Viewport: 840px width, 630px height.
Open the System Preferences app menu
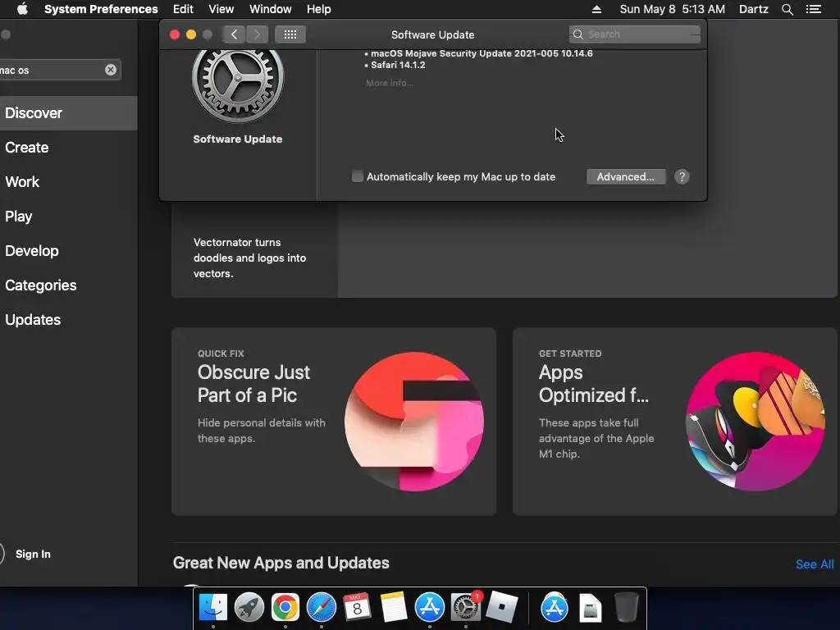coord(101,9)
